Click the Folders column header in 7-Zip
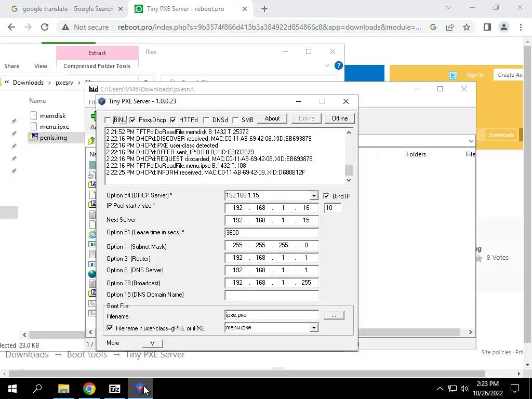The height and width of the screenshot is (399, 532). 416,154
